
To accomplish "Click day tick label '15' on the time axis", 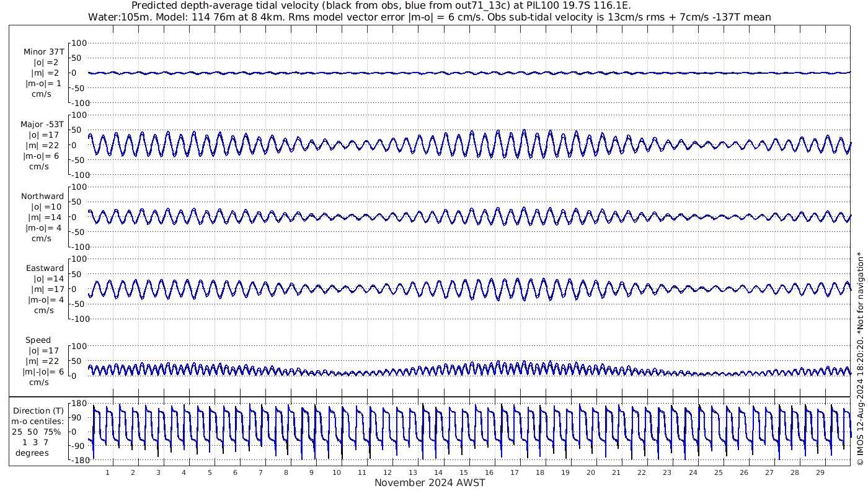I will pos(464,472).
